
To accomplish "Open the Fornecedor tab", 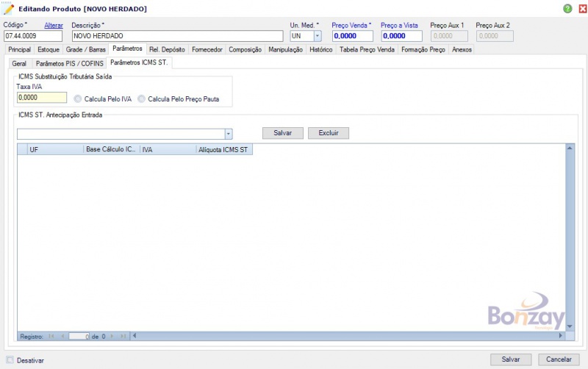I will tap(207, 50).
